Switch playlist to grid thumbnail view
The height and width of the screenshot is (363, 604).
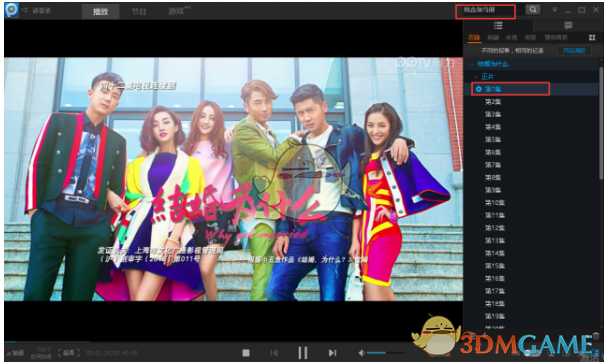[592, 37]
